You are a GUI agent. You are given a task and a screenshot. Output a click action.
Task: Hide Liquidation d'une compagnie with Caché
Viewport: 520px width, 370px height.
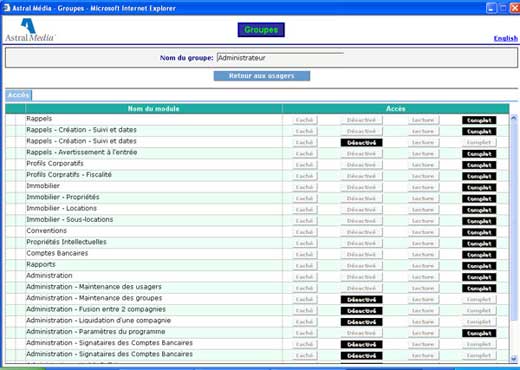coord(305,322)
